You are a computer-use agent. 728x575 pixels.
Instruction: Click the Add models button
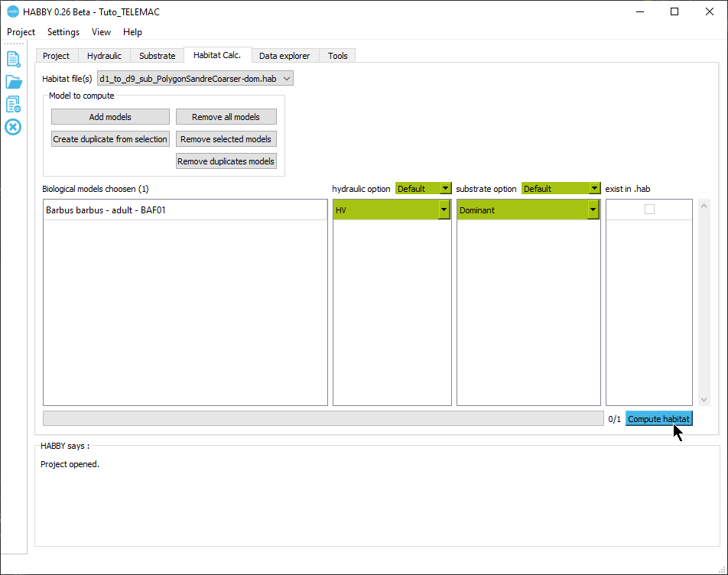110,117
